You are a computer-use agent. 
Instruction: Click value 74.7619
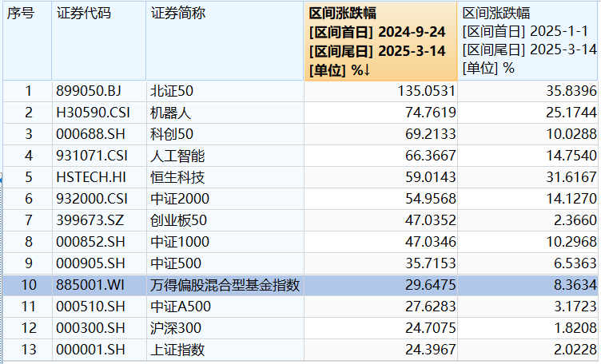pyautogui.click(x=431, y=113)
